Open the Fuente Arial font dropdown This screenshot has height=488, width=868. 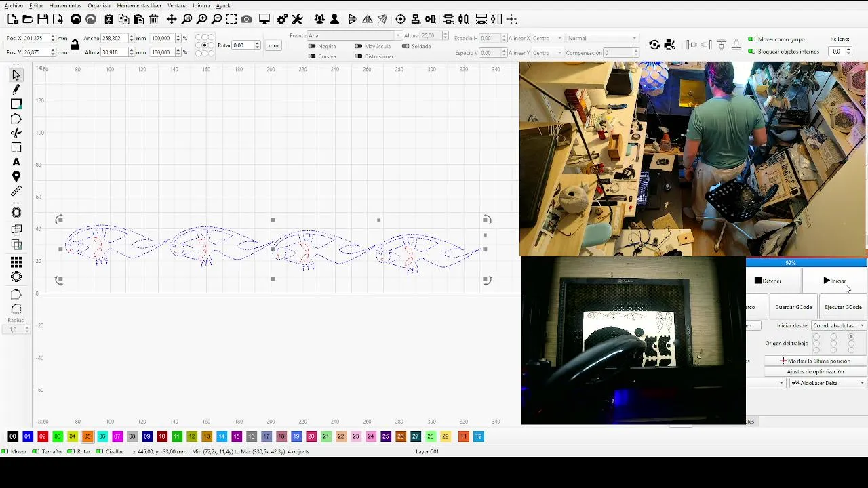click(x=354, y=35)
